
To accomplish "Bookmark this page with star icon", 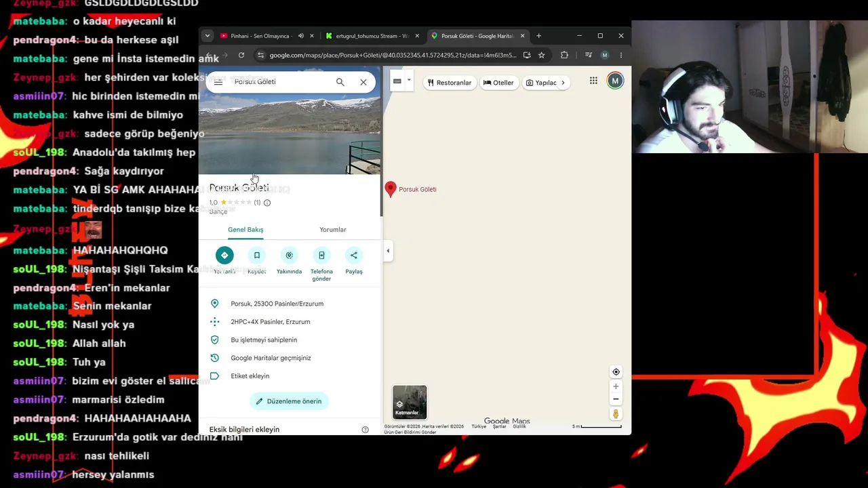I will click(x=541, y=56).
